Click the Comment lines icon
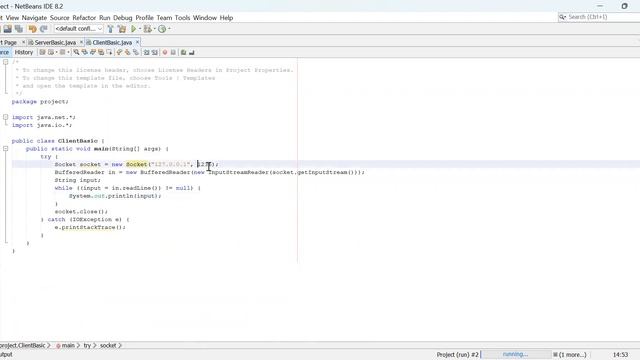Viewport: 640px width, 360px height. 183,52
